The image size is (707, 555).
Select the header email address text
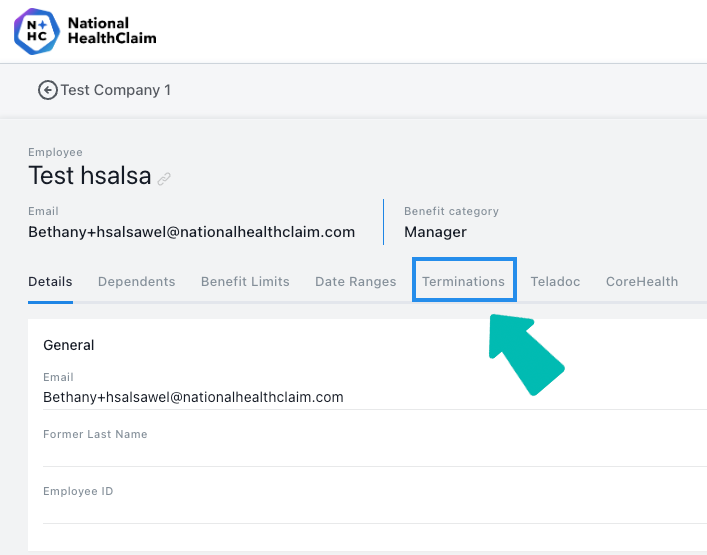tap(192, 232)
